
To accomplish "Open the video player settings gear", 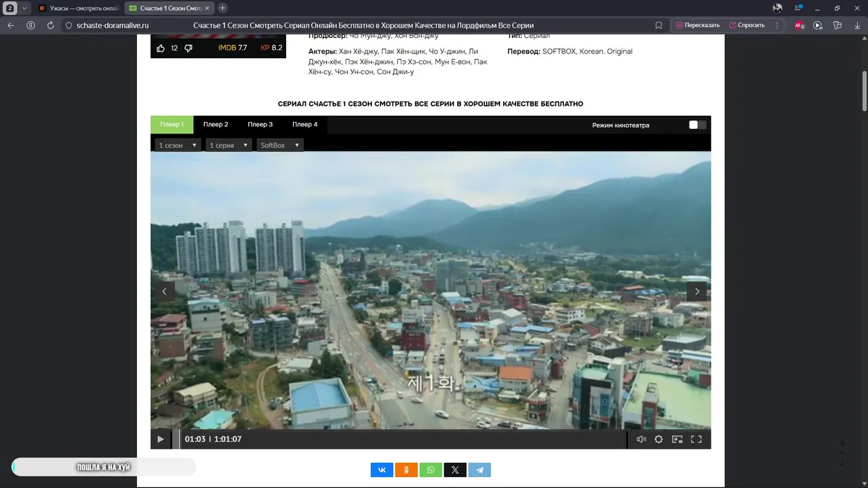I will (658, 439).
